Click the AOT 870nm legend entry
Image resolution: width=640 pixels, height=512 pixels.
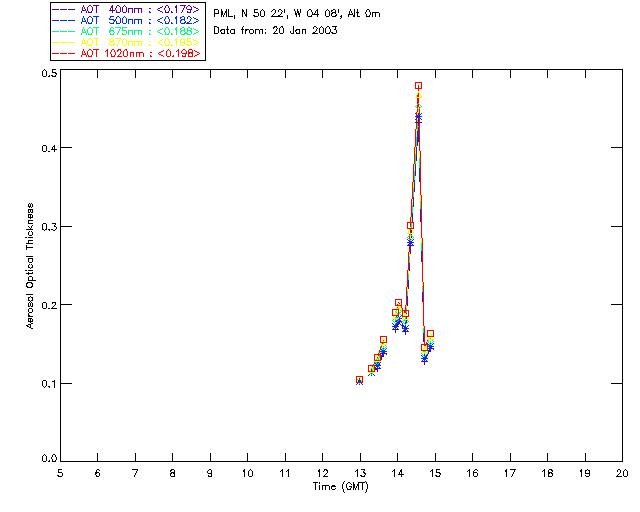(x=127, y=42)
